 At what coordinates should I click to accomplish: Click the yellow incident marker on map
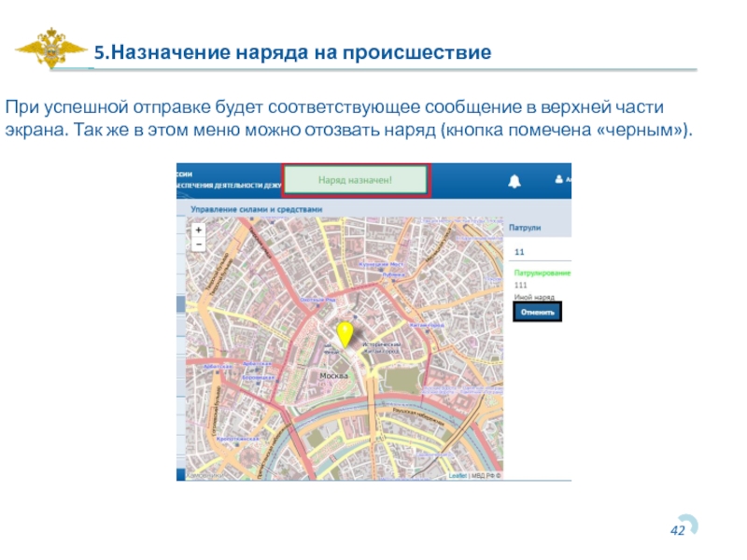(344, 332)
